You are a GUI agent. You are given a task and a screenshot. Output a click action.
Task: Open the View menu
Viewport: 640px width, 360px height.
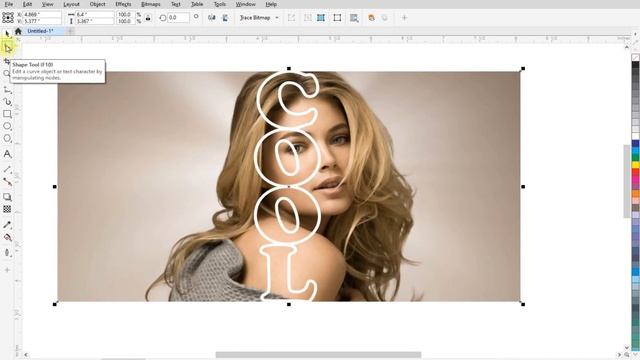coord(47,4)
